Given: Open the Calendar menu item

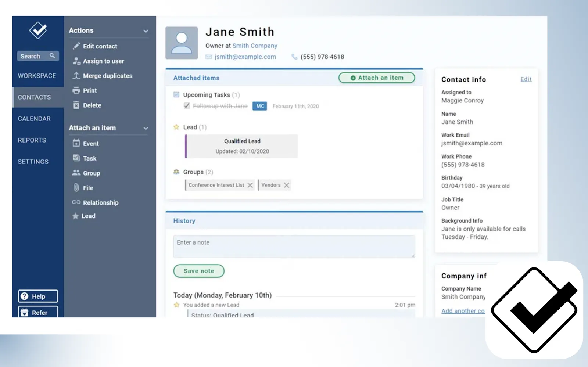Looking at the screenshot, I should point(34,119).
